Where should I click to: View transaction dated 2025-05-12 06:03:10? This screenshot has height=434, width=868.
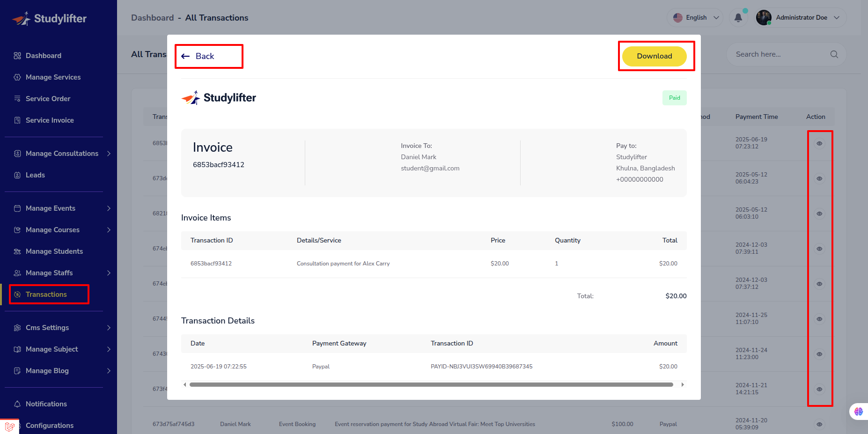pos(819,214)
